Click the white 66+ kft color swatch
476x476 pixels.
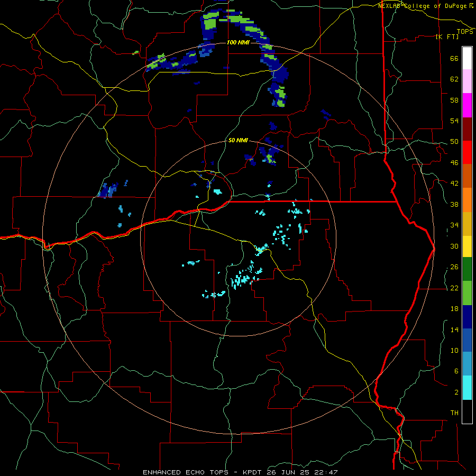click(x=467, y=58)
